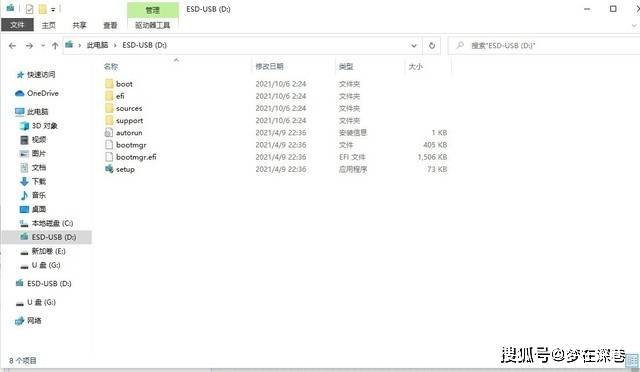Click the quick access properties toolbar icon
Screen dimensions: 640x372
pyautogui.click(x=29, y=9)
